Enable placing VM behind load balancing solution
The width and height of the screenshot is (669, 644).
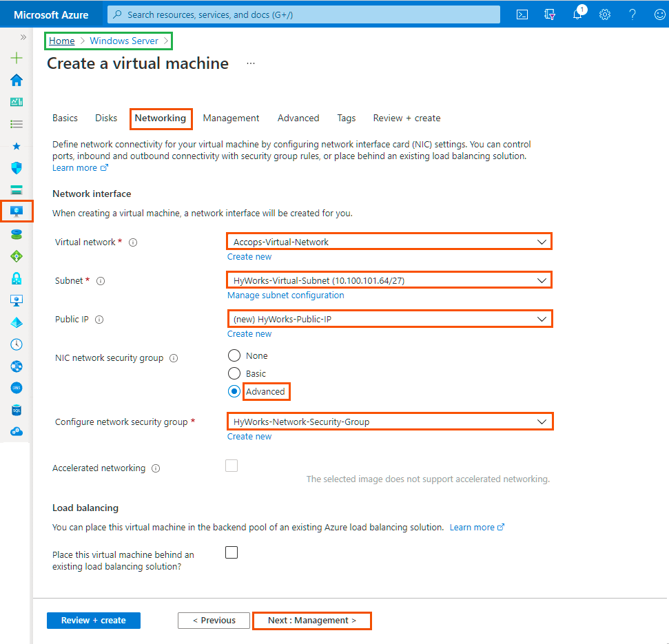(231, 552)
